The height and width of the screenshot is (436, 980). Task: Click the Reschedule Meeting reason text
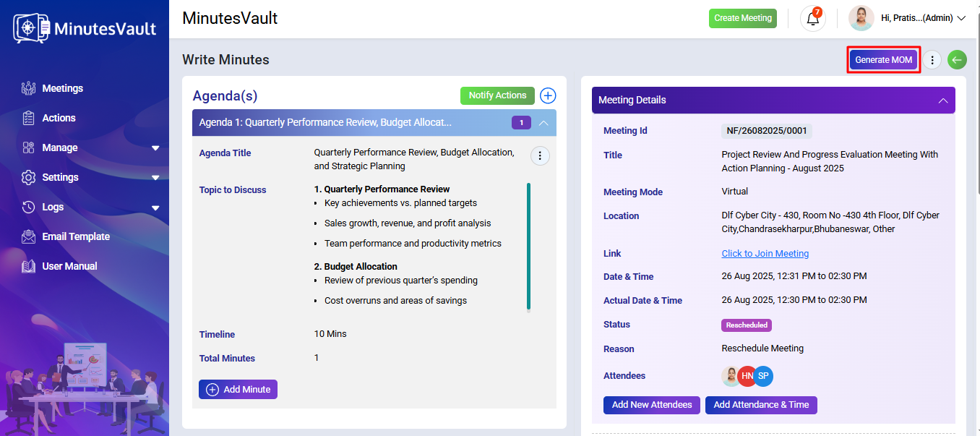pyautogui.click(x=762, y=349)
